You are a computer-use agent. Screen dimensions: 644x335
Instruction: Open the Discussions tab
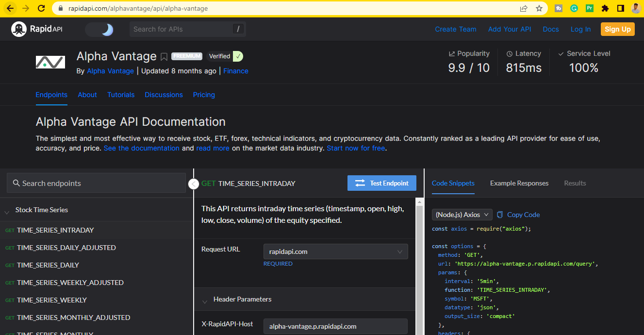coord(164,95)
